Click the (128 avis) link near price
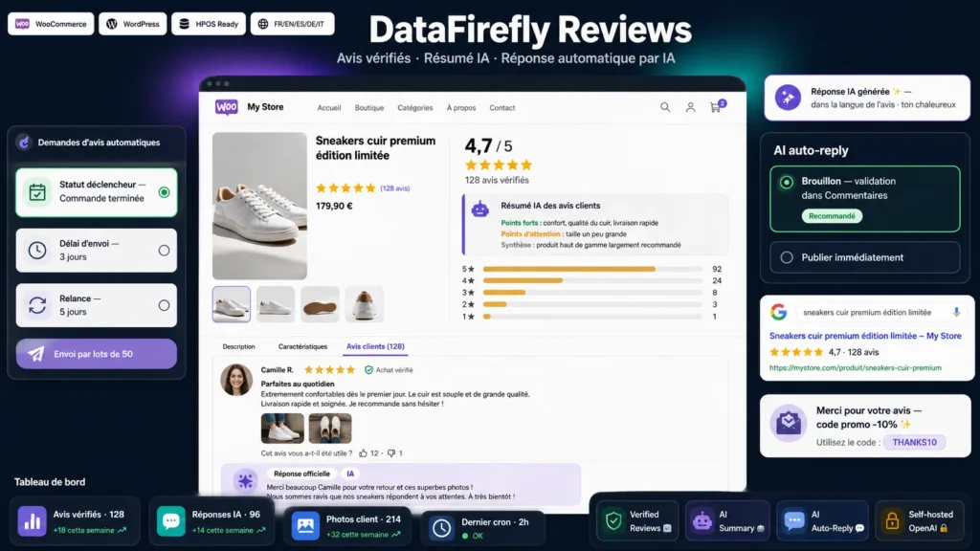Screen dimensions: 980x551 click(395, 188)
